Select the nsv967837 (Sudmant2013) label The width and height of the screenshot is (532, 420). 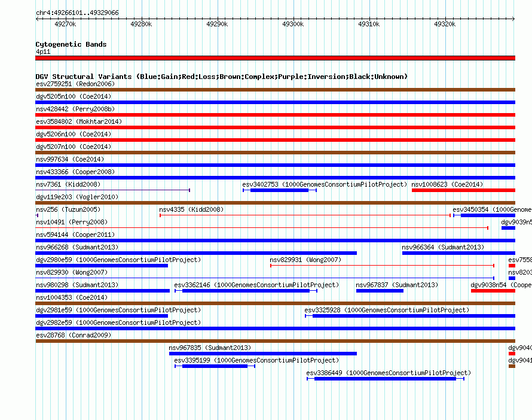[397, 285]
